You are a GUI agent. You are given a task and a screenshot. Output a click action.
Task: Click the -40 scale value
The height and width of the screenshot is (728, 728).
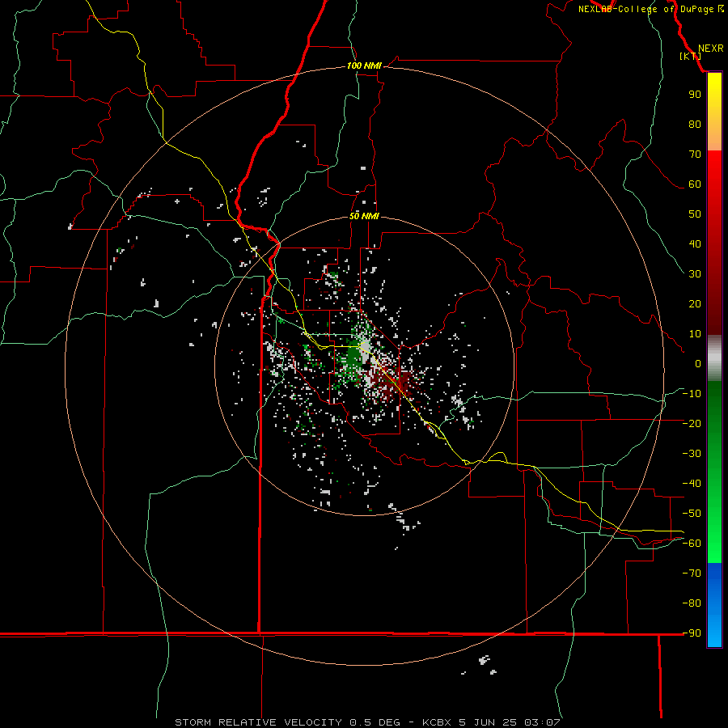click(692, 484)
